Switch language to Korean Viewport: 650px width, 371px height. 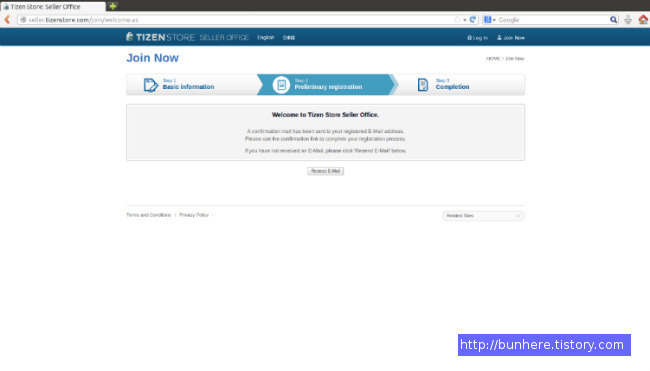click(x=289, y=38)
